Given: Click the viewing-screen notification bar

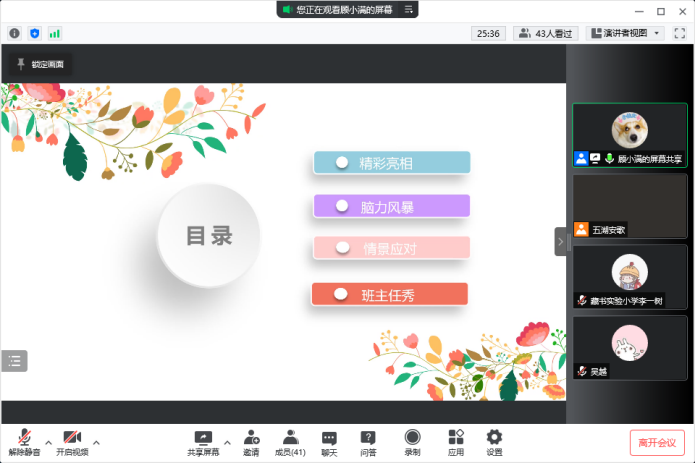Looking at the screenshot, I should coord(347,9).
